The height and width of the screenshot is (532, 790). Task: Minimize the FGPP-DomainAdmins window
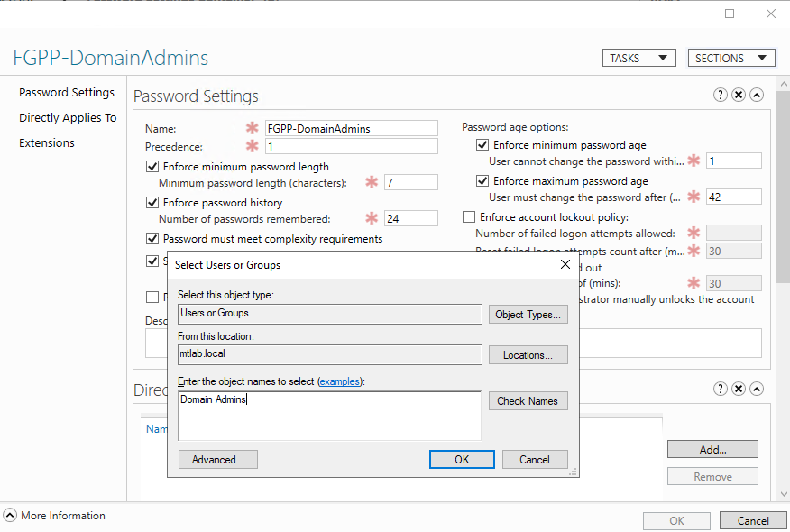[689, 14]
